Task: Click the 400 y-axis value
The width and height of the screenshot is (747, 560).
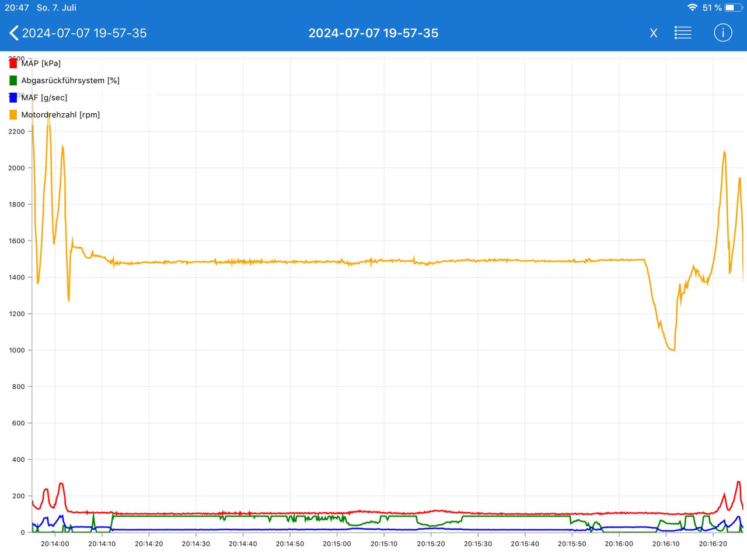Action: (19, 460)
